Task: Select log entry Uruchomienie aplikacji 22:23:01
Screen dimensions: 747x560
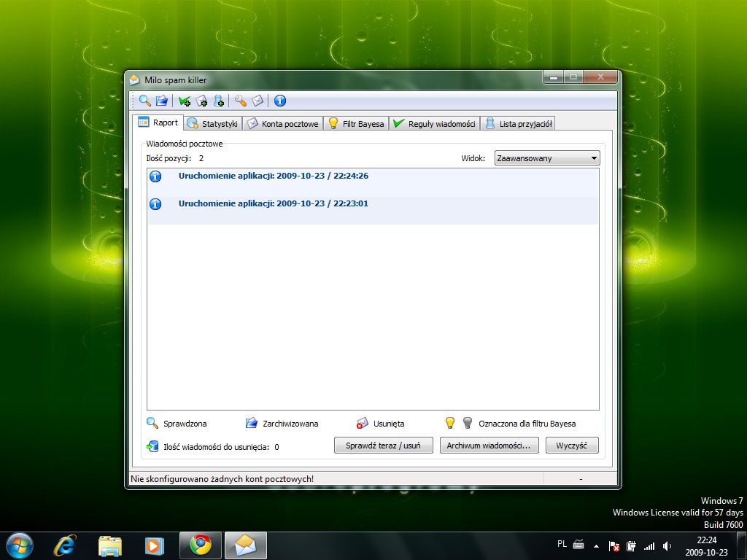Action: click(x=373, y=210)
